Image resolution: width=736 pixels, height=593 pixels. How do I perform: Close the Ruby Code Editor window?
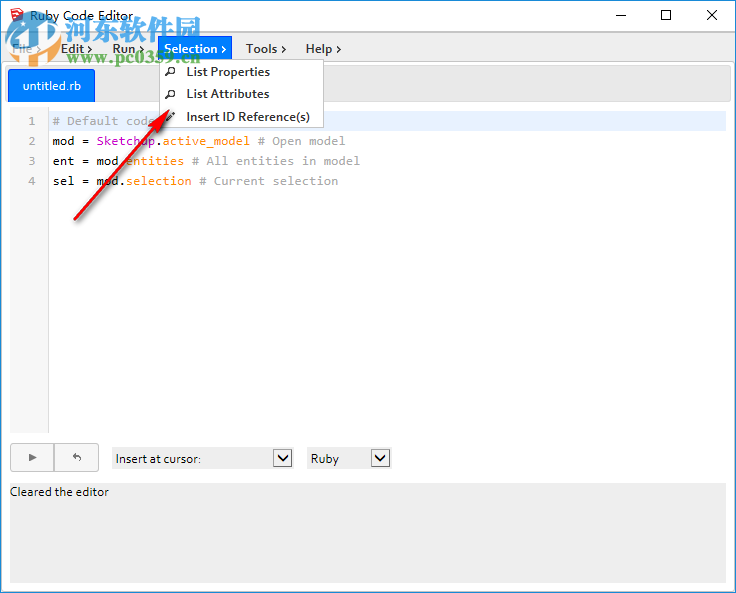[712, 15]
